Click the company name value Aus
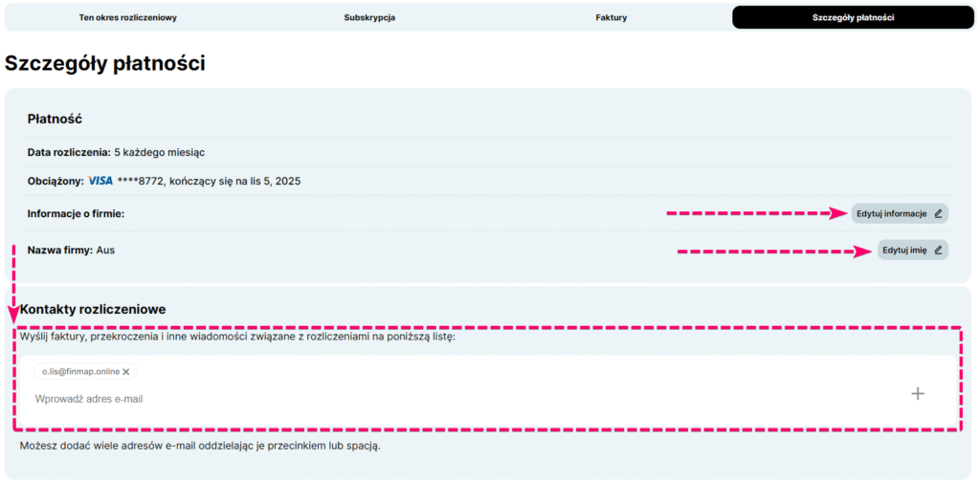Viewport: 980px width, 483px height. pyautogui.click(x=105, y=250)
